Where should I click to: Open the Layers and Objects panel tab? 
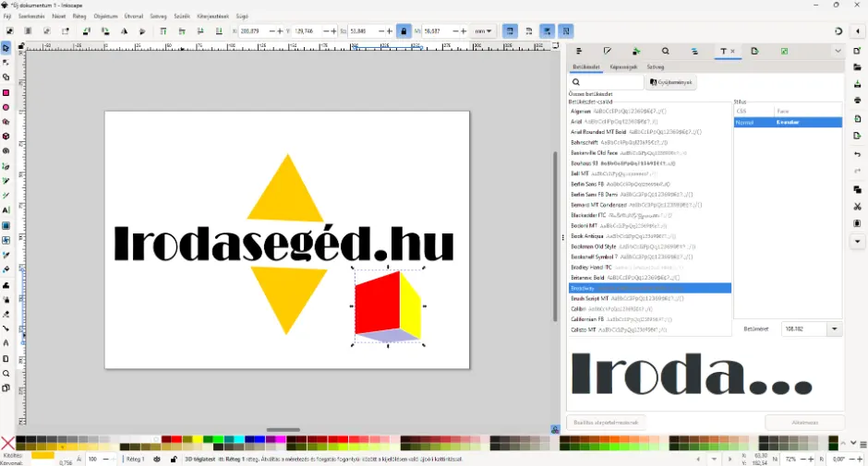pyautogui.click(x=694, y=52)
